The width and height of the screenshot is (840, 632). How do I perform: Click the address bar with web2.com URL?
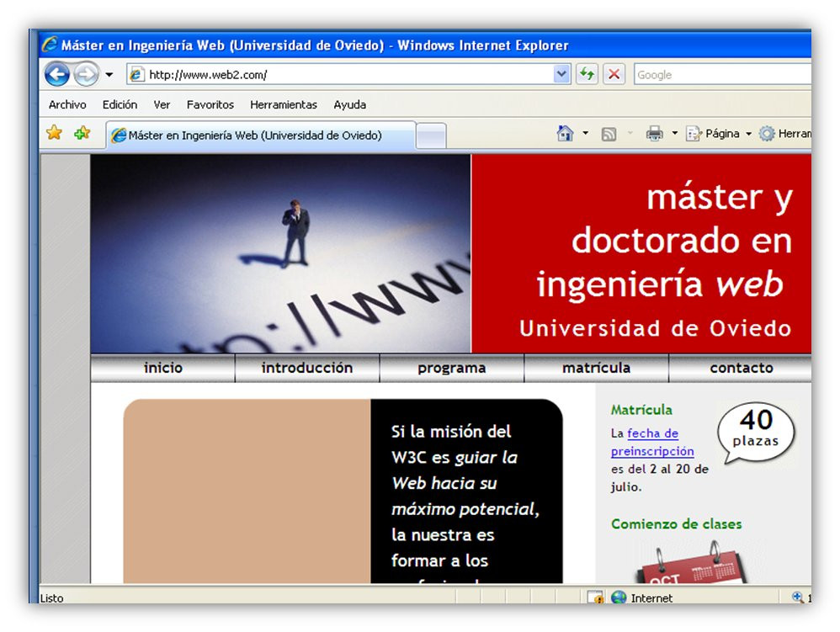point(348,74)
